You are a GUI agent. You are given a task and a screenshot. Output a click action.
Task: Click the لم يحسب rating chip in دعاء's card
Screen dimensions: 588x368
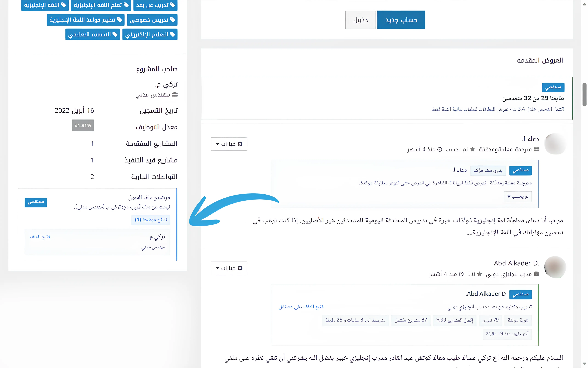[518, 197]
